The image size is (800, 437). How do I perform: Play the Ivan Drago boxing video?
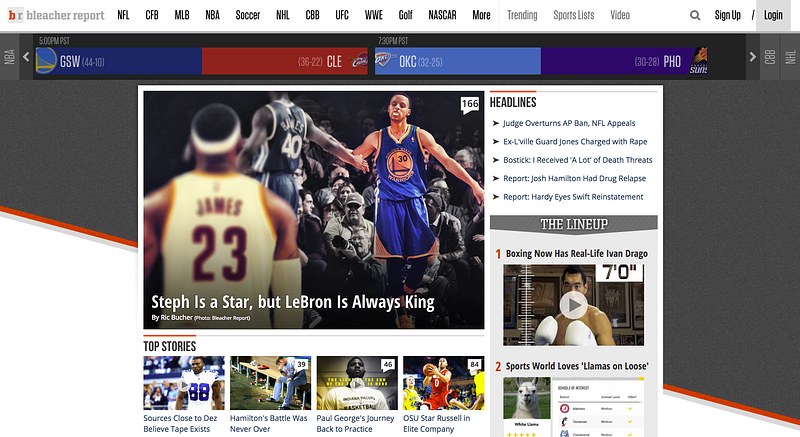[573, 305]
